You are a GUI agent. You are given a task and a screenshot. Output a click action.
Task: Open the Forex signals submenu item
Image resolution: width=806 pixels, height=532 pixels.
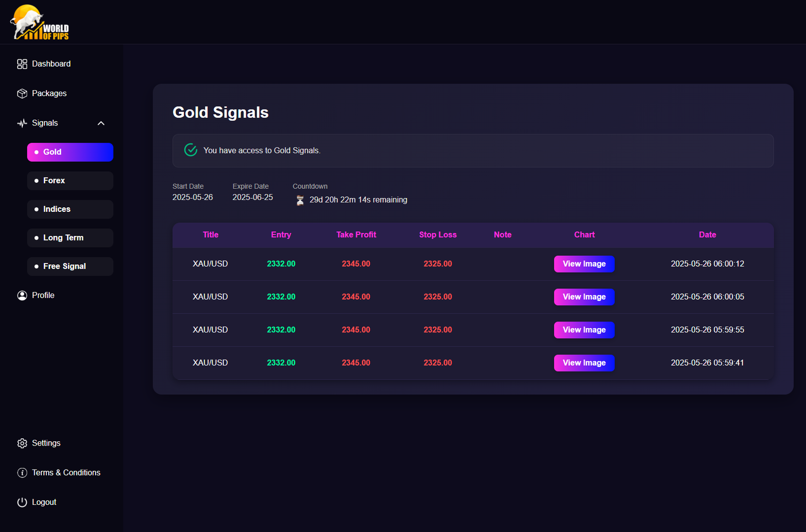pyautogui.click(x=70, y=181)
